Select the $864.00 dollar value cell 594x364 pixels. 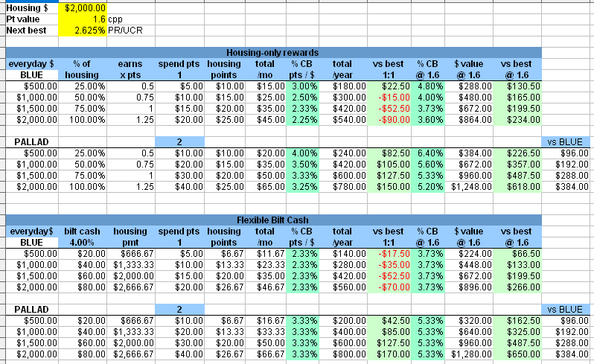tap(473, 119)
